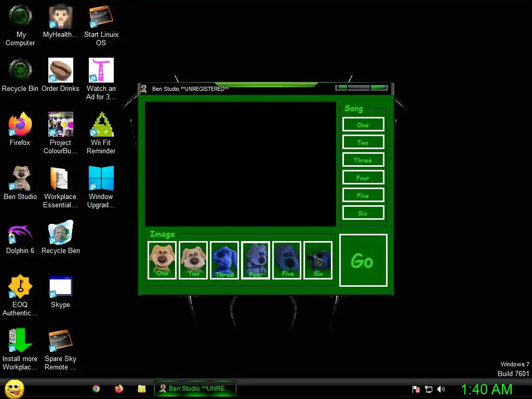Viewport: 532px width, 399px height.
Task: Choose song Three in Ben Studio
Action: click(x=363, y=160)
